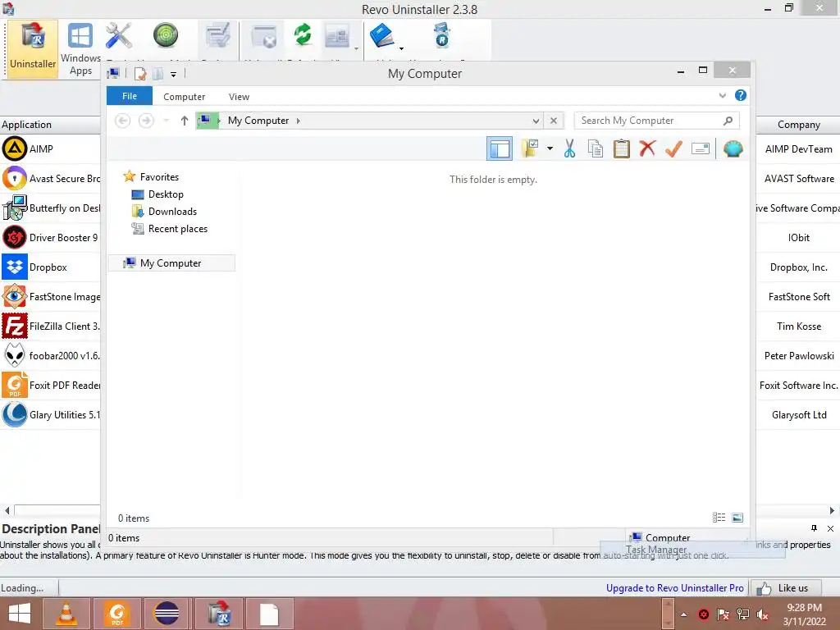840x630 pixels.
Task: Toggle the navigation pane layout icon
Action: pos(500,148)
